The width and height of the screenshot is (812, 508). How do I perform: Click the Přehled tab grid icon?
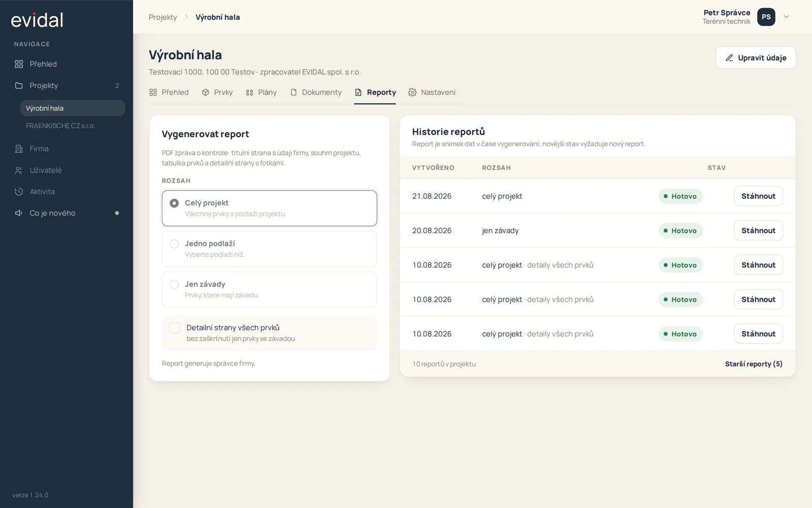[x=153, y=92]
